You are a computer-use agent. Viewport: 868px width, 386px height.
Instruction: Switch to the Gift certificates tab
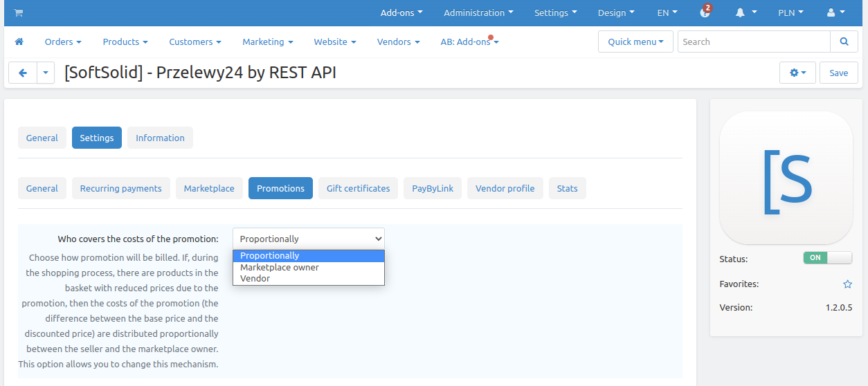click(358, 188)
